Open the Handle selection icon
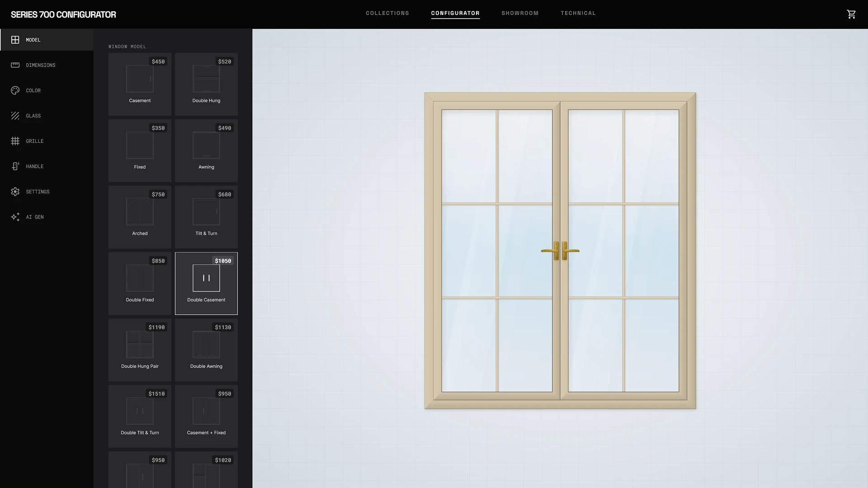868x488 pixels. [15, 166]
